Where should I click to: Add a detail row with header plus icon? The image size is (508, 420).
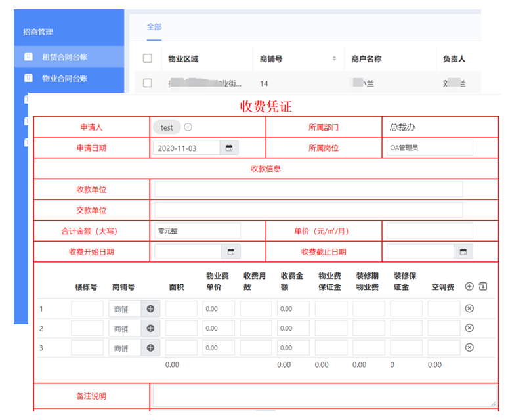469,286
